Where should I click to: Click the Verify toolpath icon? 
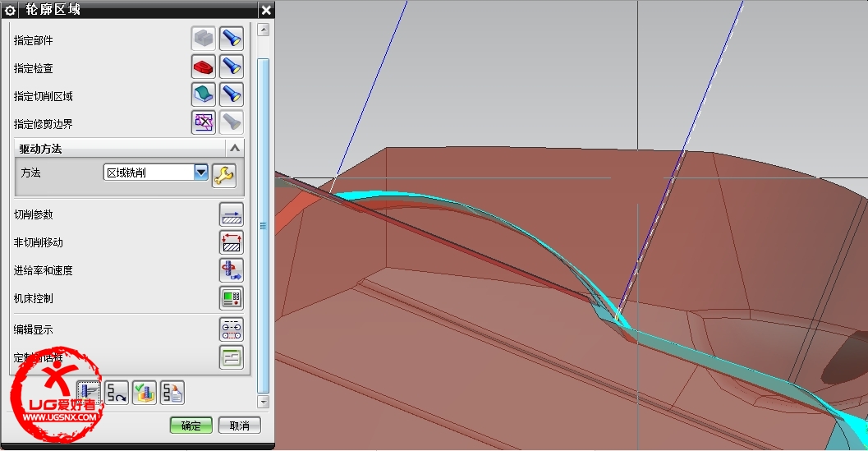[145, 393]
